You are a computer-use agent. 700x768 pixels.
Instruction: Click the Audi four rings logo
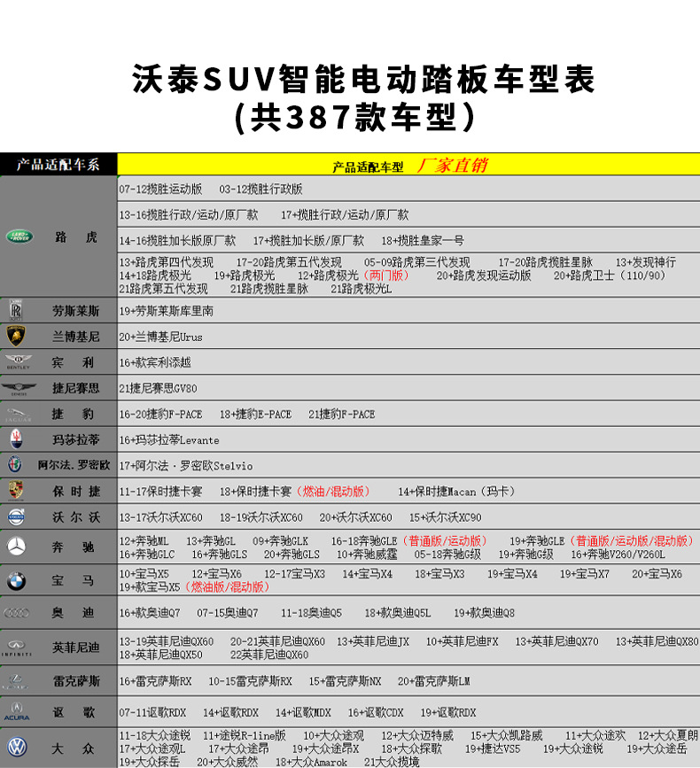pos(17,613)
